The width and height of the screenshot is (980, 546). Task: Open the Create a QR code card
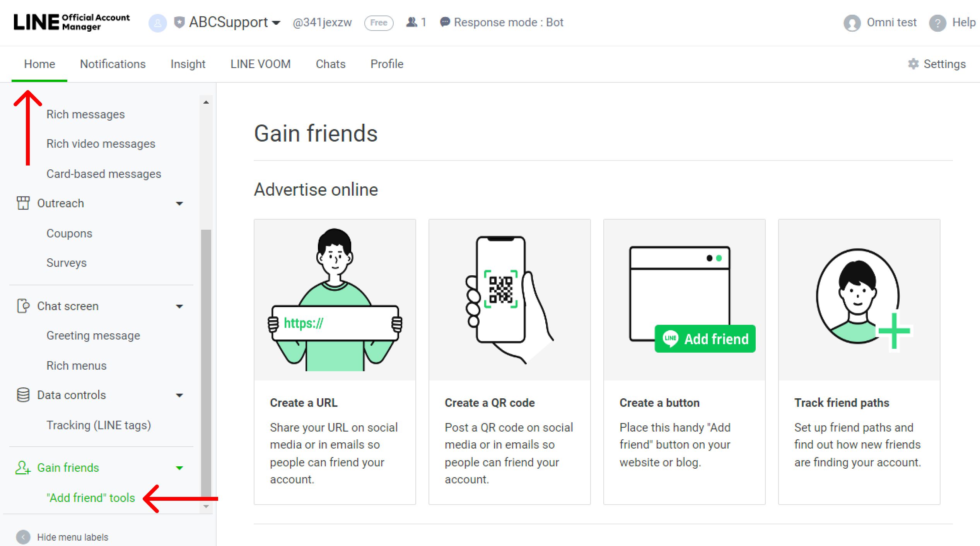(510, 362)
